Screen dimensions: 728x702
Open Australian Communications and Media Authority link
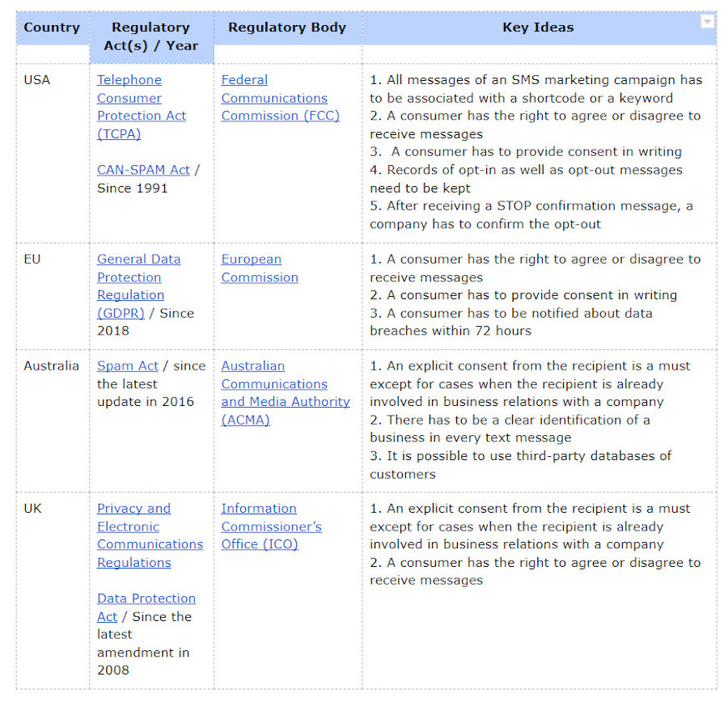click(286, 393)
